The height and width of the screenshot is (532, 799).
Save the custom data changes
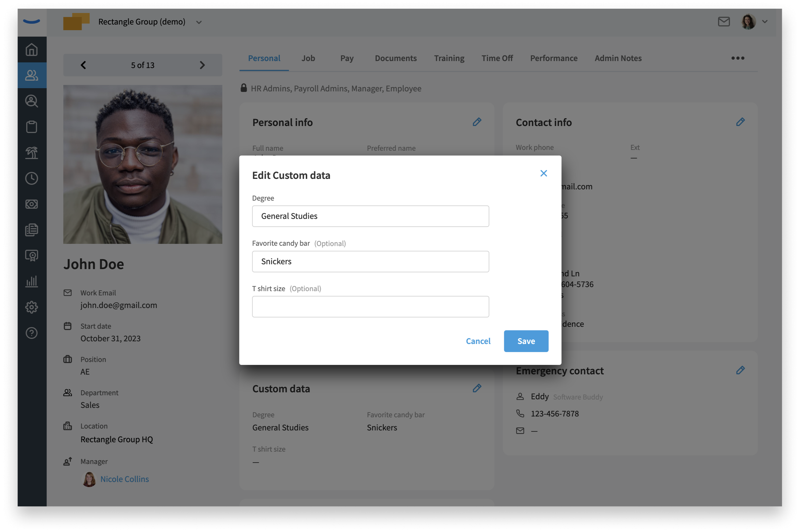(x=526, y=341)
